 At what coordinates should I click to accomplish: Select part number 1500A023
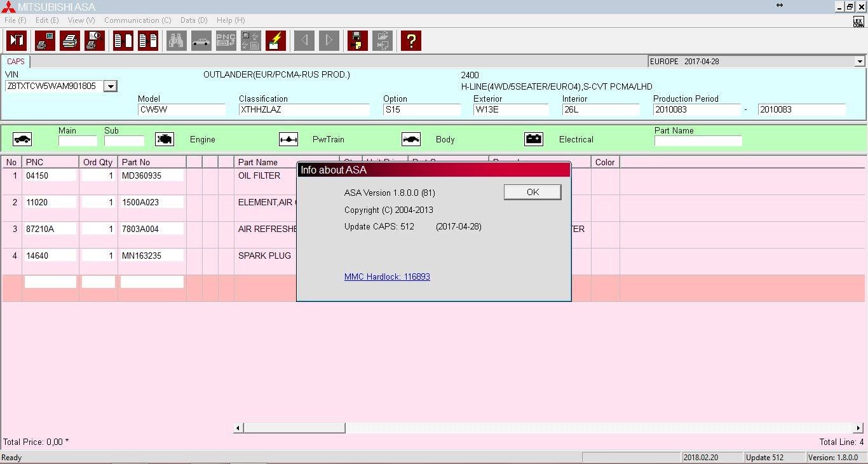[152, 202]
